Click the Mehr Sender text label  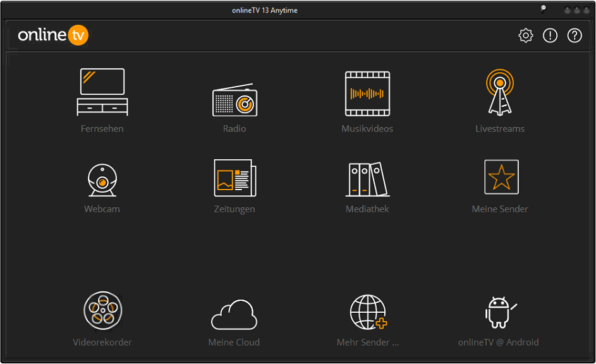(x=368, y=343)
